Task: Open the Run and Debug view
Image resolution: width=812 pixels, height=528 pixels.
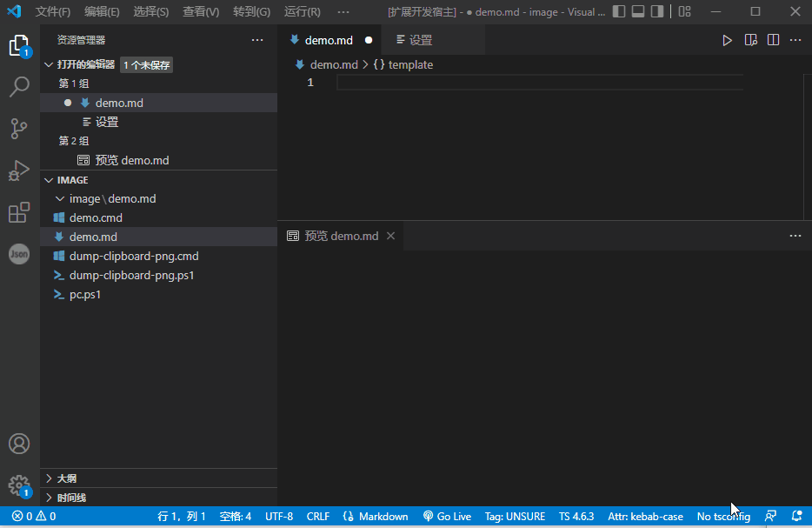Action: click(19, 170)
